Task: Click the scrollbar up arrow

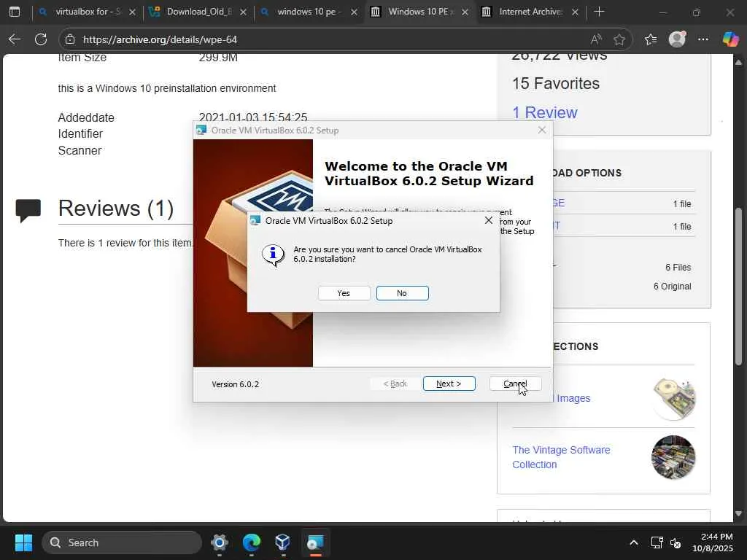Action: (738, 63)
